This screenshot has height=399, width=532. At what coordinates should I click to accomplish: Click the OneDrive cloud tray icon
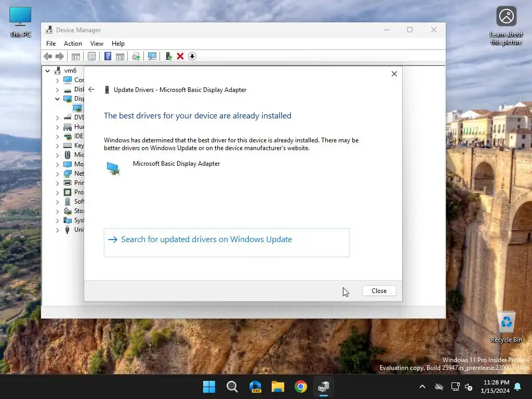click(x=439, y=387)
